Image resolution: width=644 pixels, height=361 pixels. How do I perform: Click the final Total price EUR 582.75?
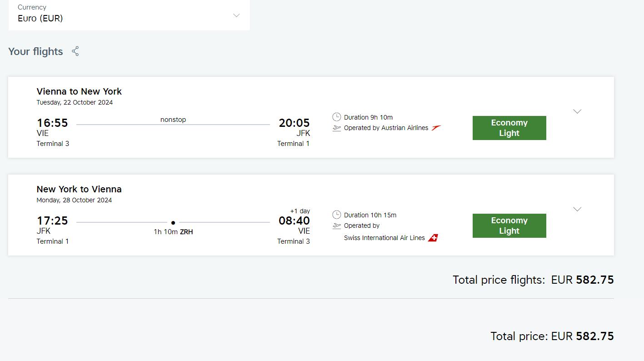(x=552, y=336)
